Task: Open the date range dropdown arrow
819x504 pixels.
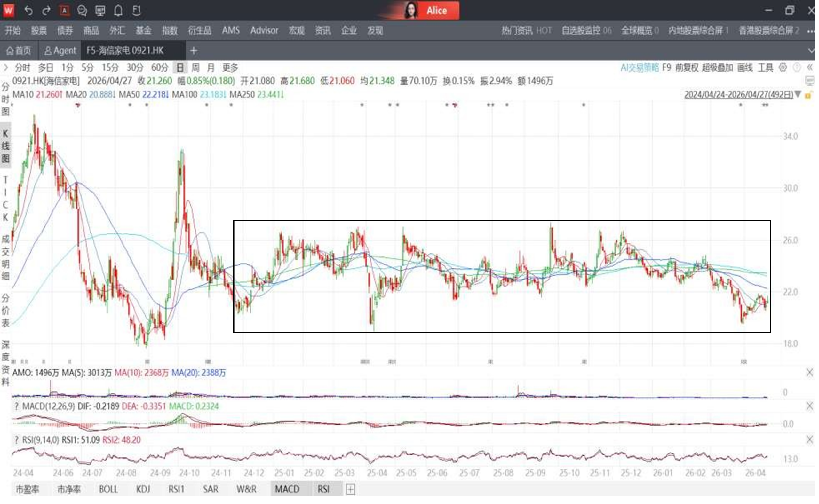Action: [x=798, y=94]
